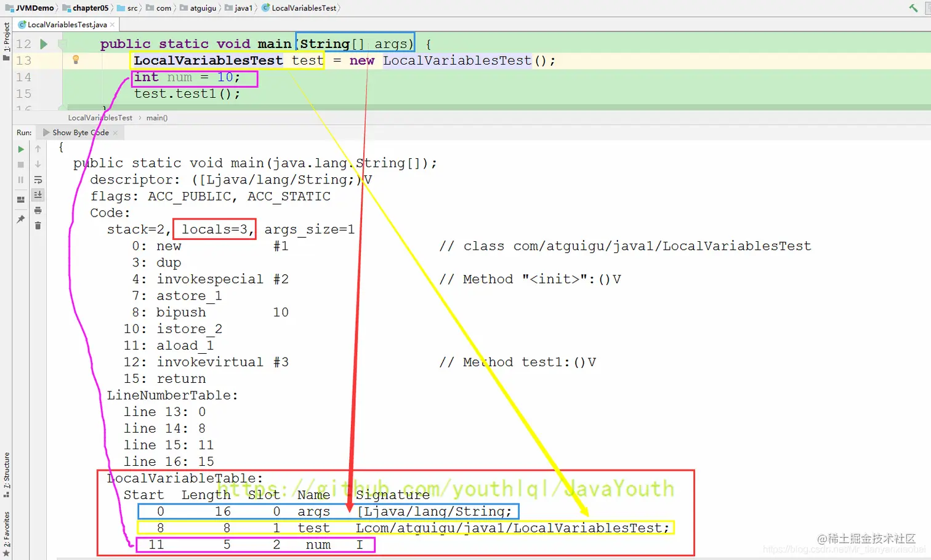Click 'stack=2,' in bytecode output
The image size is (931, 560).
(139, 230)
